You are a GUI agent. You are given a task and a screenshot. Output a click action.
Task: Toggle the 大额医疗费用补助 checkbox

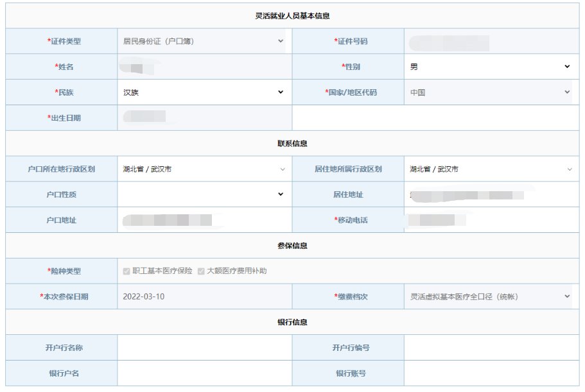(201, 271)
